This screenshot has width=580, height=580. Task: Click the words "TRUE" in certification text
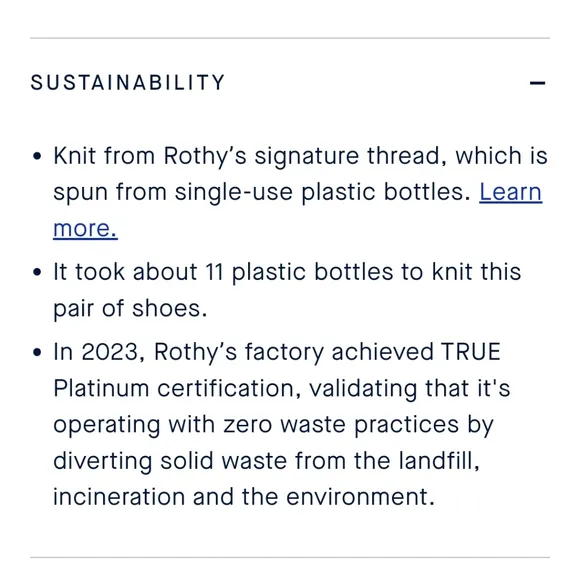point(471,352)
